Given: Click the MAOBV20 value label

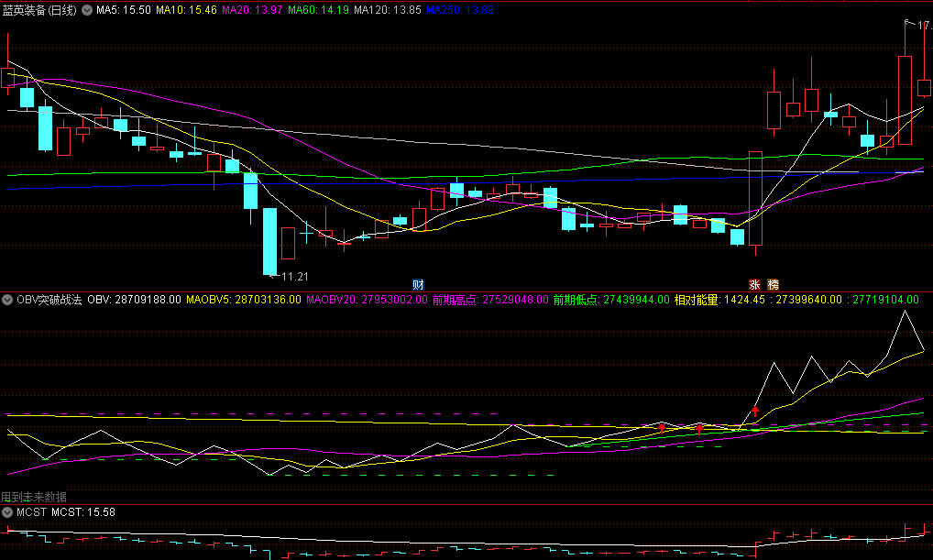Looking at the screenshot, I should pos(367,300).
